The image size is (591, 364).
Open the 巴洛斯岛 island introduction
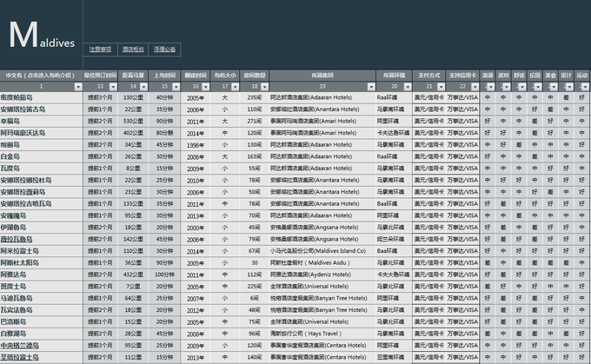click(x=13, y=321)
